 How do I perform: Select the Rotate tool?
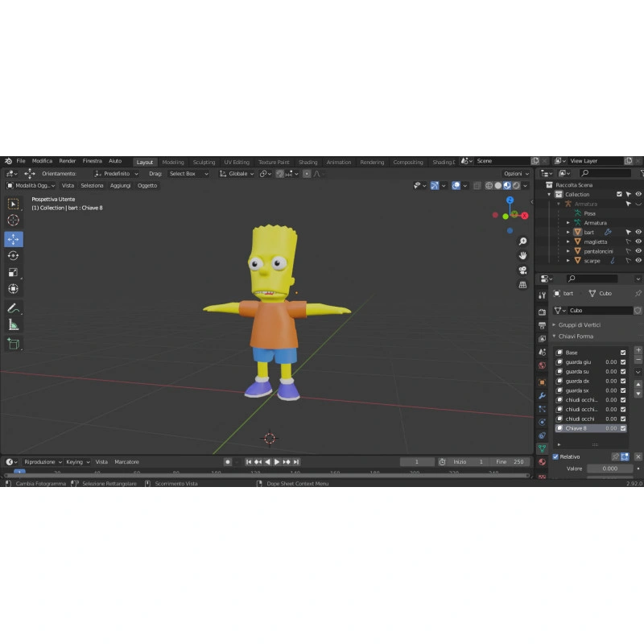point(14,256)
